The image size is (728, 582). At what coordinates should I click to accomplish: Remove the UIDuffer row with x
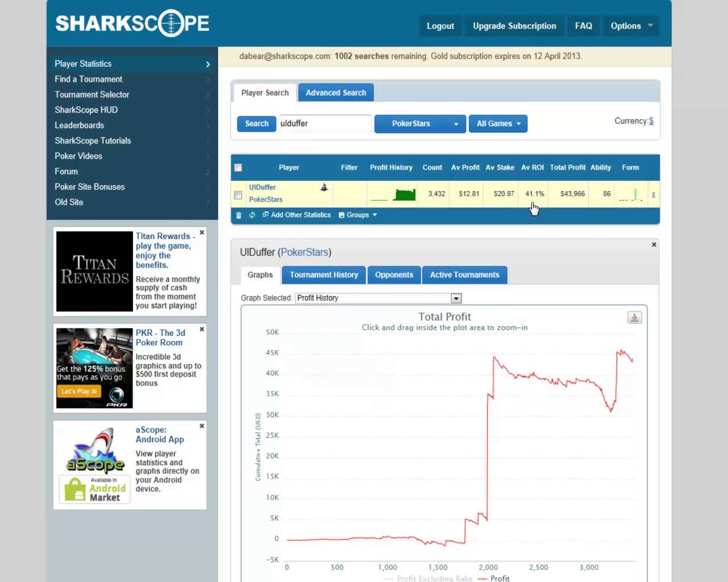pyautogui.click(x=653, y=194)
